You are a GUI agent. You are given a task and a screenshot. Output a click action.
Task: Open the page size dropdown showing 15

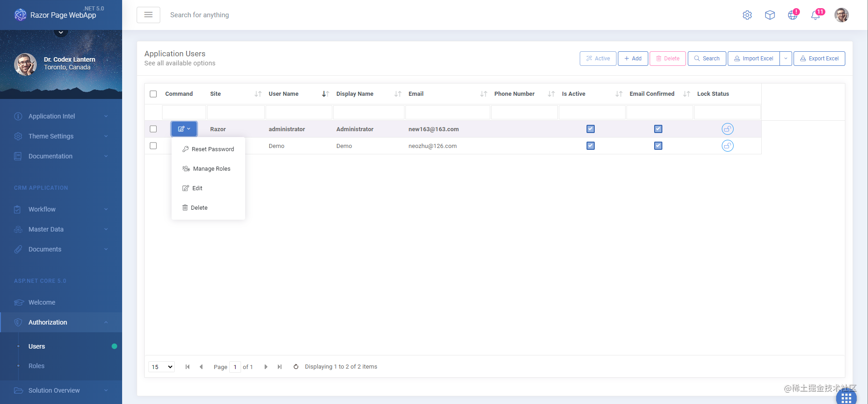(162, 367)
